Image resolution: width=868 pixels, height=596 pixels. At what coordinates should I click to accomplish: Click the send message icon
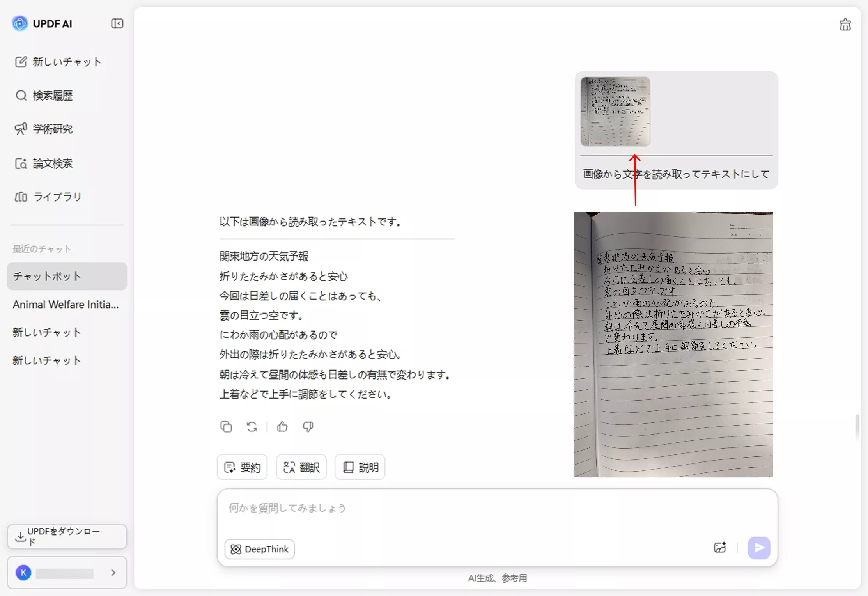pyautogui.click(x=758, y=548)
